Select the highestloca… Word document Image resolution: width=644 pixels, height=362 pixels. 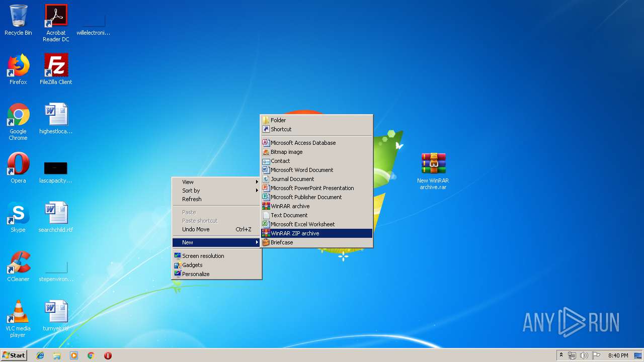point(56,119)
